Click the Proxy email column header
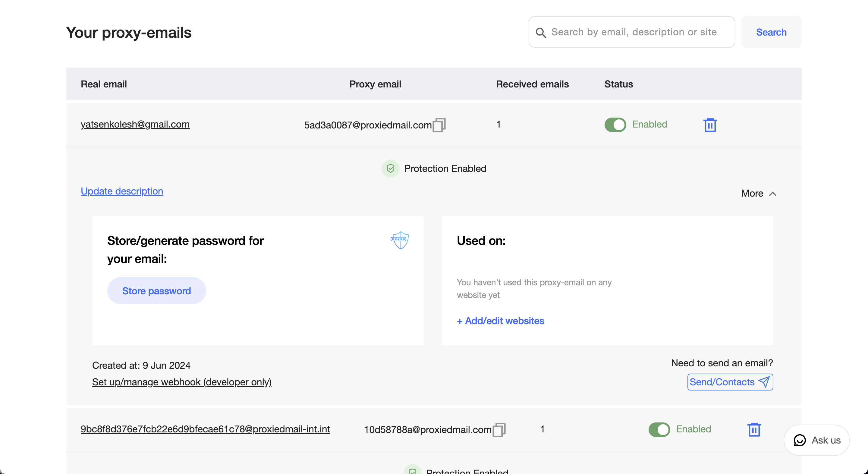The image size is (868, 474). (x=375, y=84)
